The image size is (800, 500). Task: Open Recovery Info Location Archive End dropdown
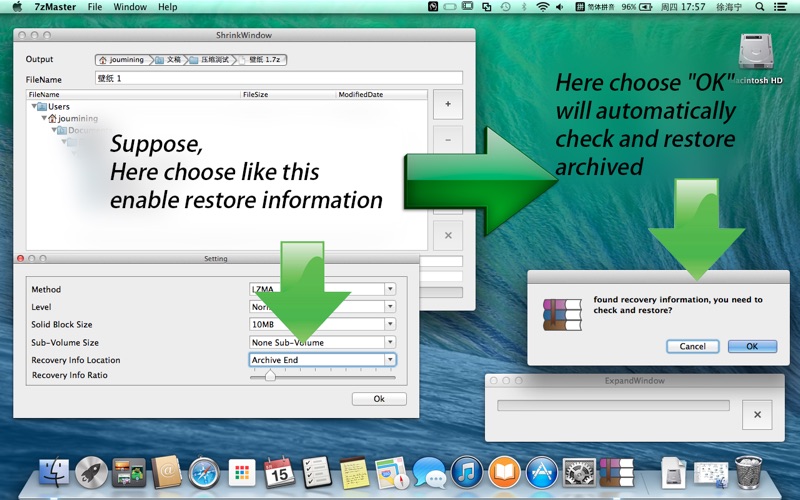(x=322, y=360)
